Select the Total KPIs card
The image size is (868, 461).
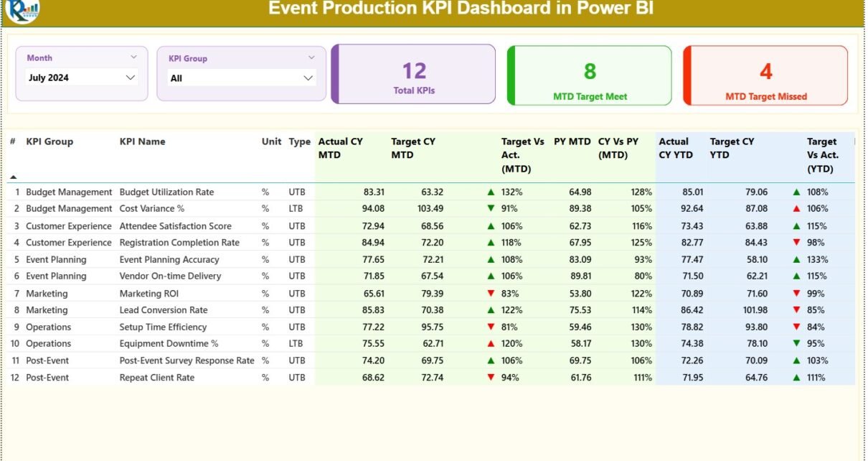click(414, 75)
